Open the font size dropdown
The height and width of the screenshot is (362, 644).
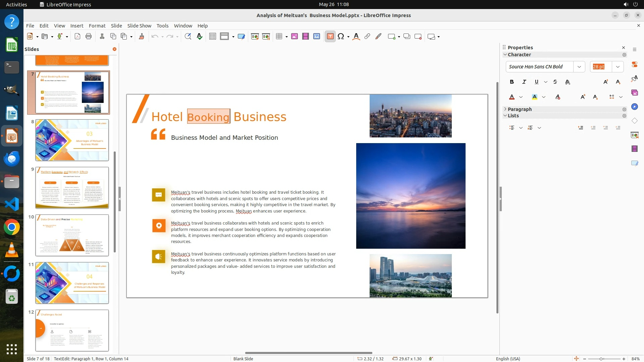pos(618,67)
